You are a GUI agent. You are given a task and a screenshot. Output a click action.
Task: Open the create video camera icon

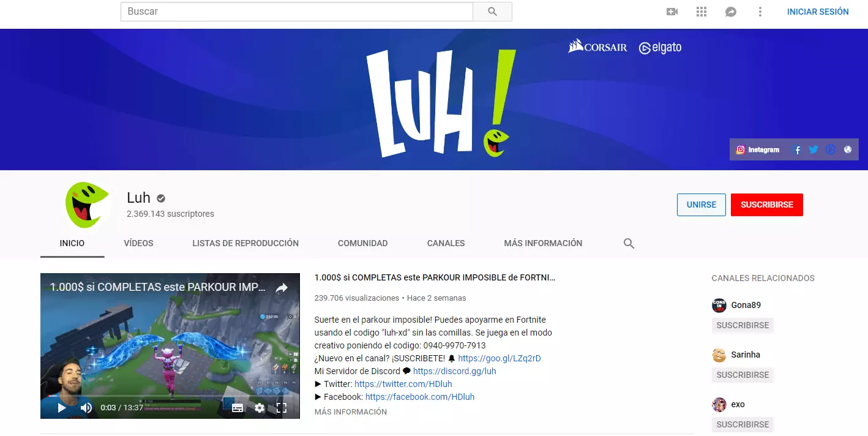click(672, 12)
